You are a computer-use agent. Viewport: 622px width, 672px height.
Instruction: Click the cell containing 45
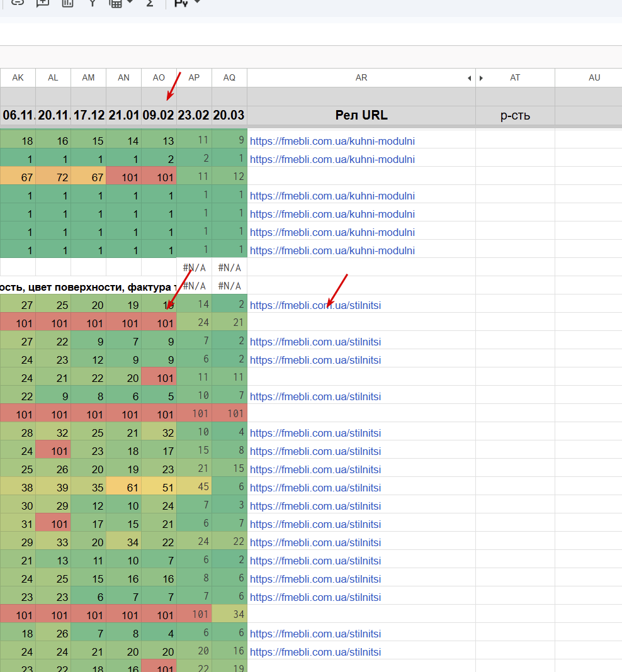pos(194,486)
